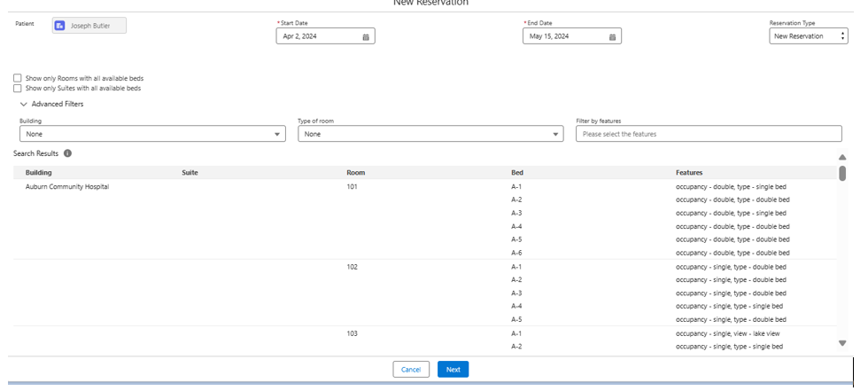Open the Start Date calendar picker icon
This screenshot has width=868, height=391.
pos(366,36)
